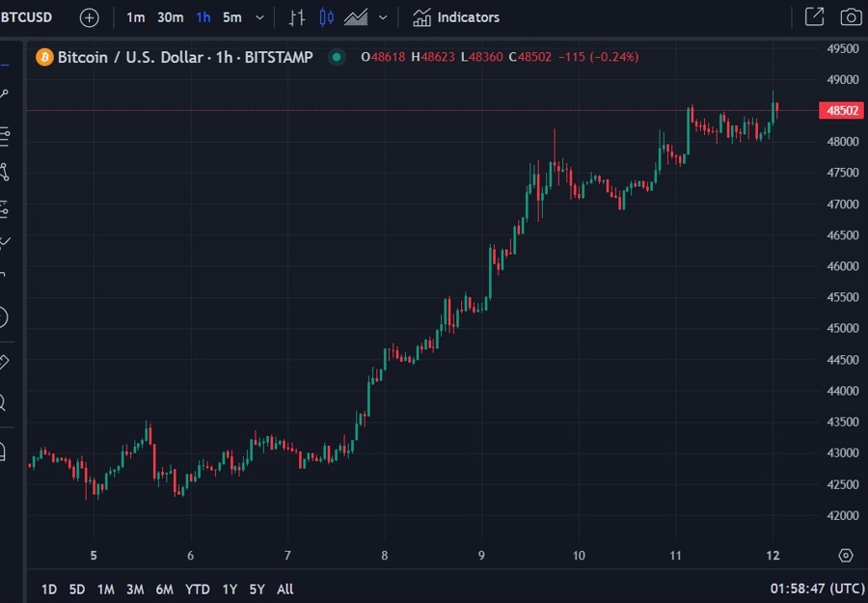Switch to the candlestick chart style
The width and height of the screenshot is (868, 603).
coord(327,17)
